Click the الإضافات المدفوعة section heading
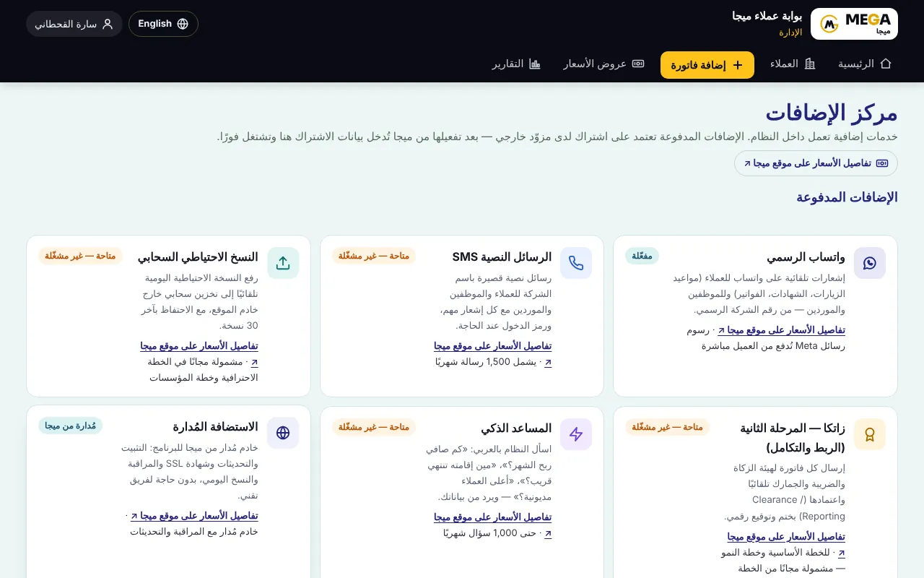This screenshot has width=924, height=578. pyautogui.click(x=847, y=197)
